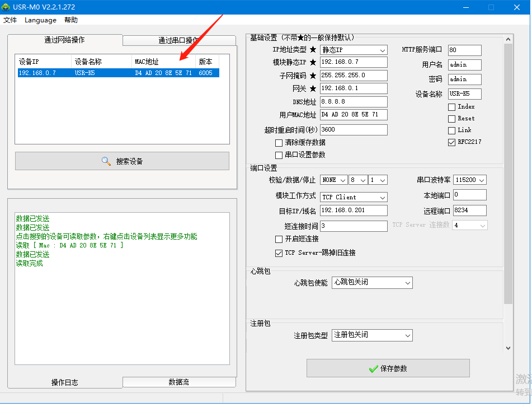The image size is (532, 407).
Task: Open the Language menu
Action: [x=40, y=20]
